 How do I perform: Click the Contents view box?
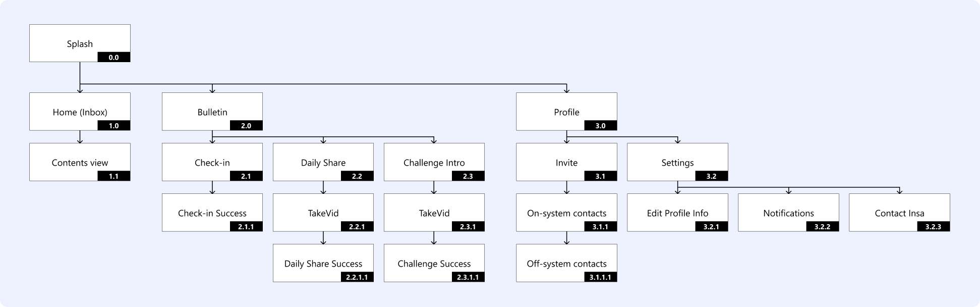pos(80,162)
